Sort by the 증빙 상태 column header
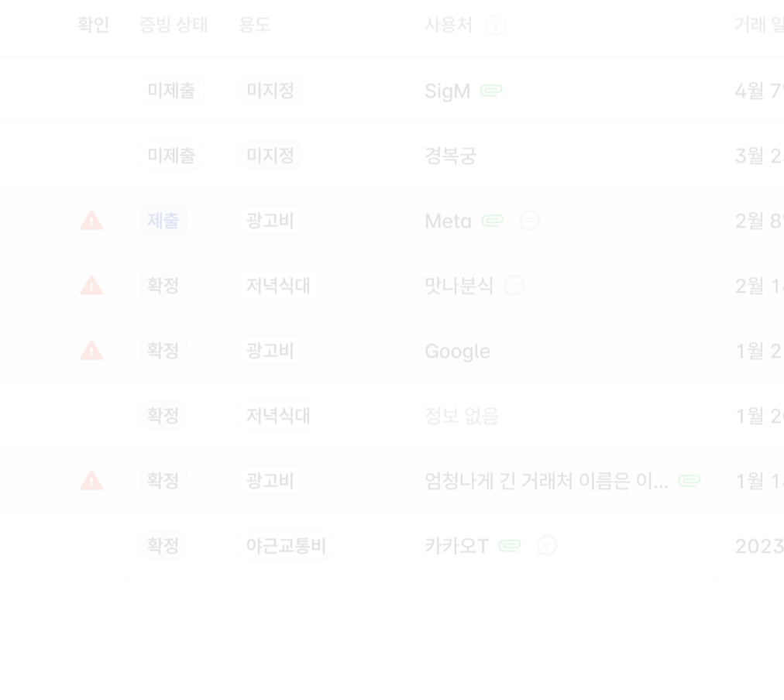The height and width of the screenshot is (700, 784). pos(174,26)
